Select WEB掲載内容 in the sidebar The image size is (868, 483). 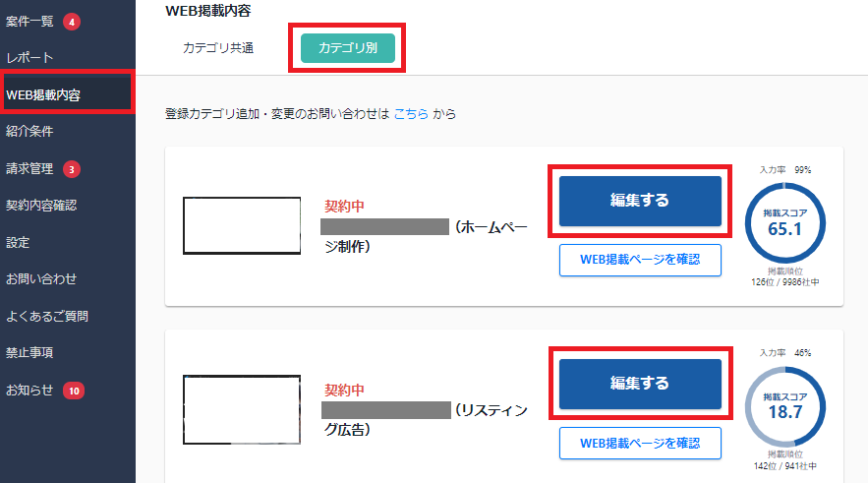[43, 95]
